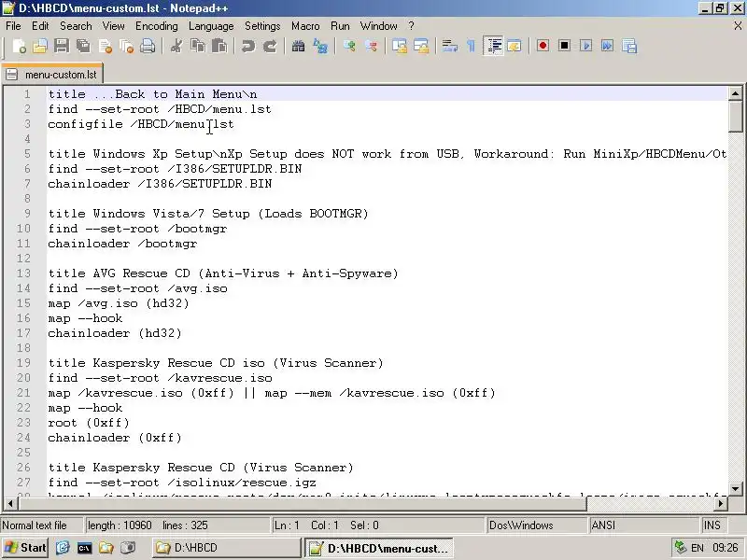Click the horizontal scrollbar right arrow

(x=721, y=503)
